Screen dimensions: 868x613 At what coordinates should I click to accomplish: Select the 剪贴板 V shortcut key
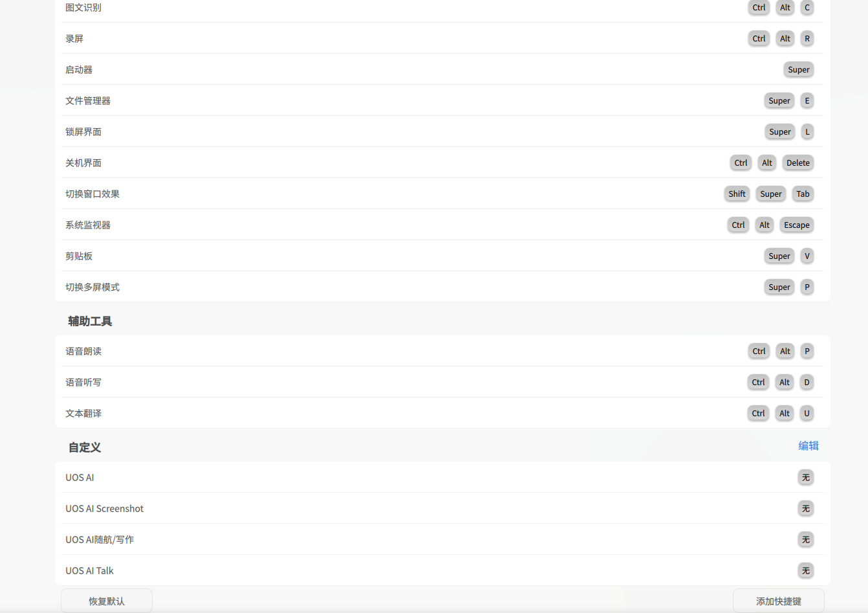[807, 256]
